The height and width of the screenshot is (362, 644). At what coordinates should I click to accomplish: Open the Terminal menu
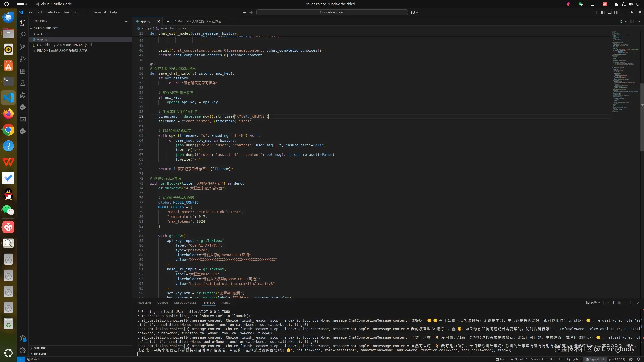(99, 12)
